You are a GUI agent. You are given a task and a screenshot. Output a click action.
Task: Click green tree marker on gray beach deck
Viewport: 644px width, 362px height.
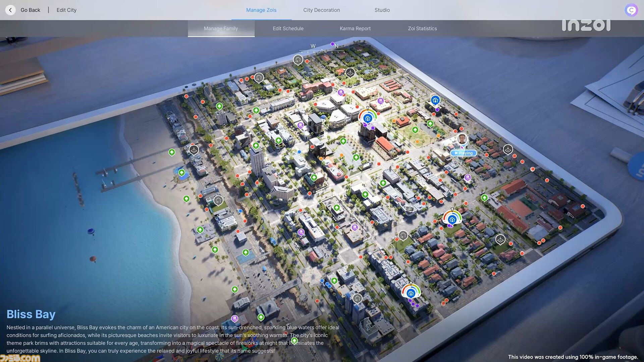[200, 230]
